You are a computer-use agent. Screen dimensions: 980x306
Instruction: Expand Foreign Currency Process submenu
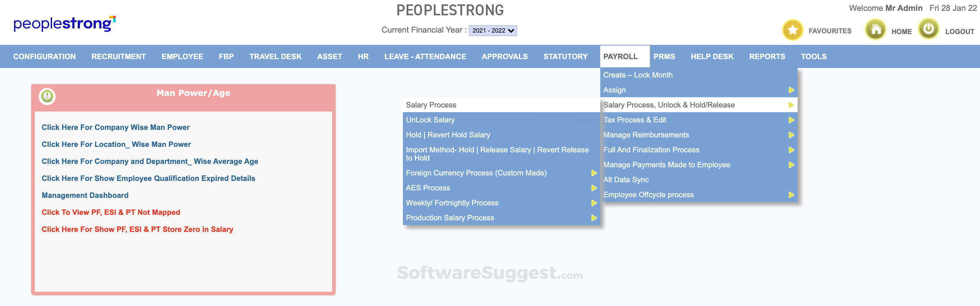click(593, 173)
